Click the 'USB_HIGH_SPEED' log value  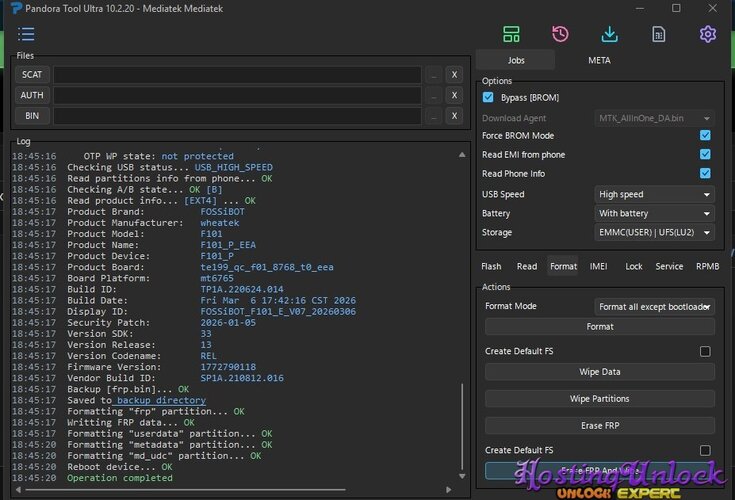[233, 167]
